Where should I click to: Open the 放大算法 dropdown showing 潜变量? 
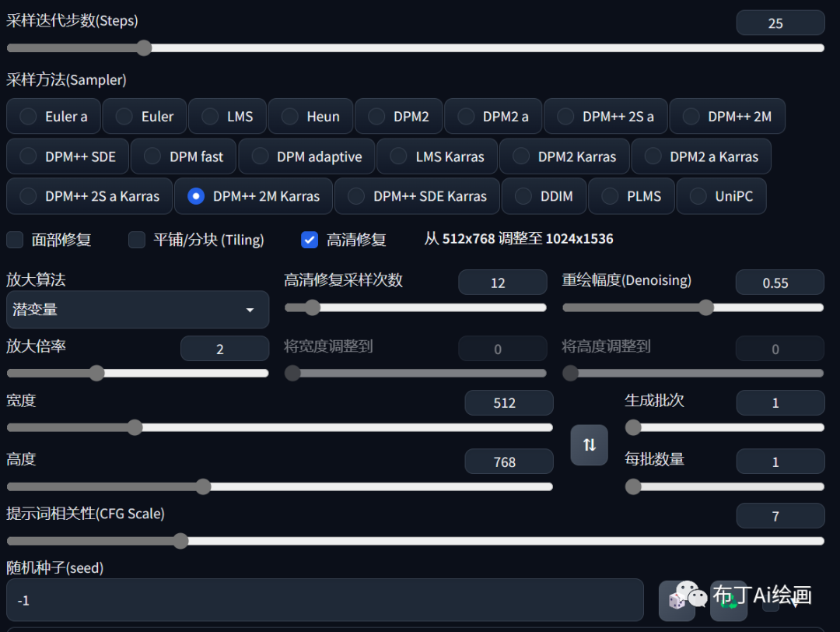tap(138, 310)
